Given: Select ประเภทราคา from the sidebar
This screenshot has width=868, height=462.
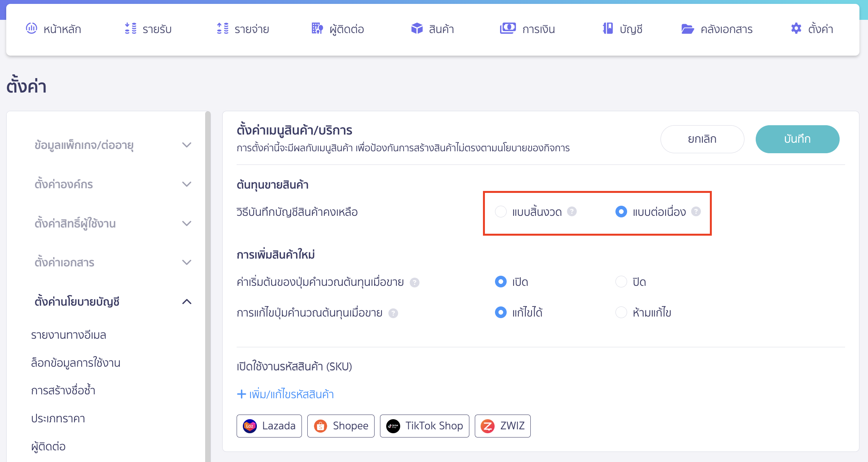Looking at the screenshot, I should click(58, 418).
